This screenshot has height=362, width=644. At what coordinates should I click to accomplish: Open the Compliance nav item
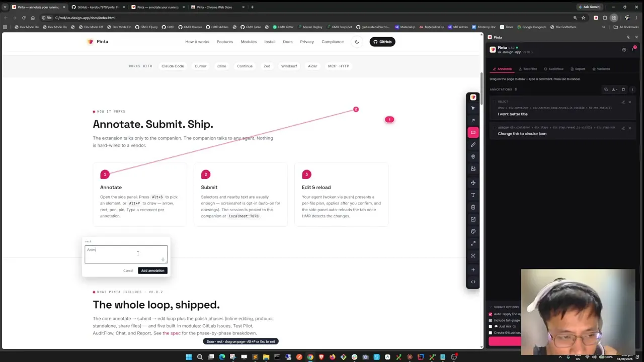click(333, 42)
